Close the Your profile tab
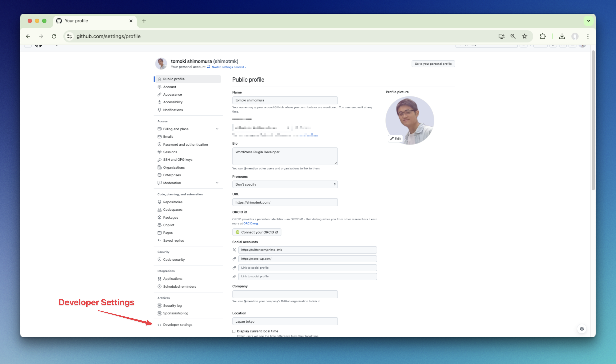The width and height of the screenshot is (616, 364). point(131,21)
